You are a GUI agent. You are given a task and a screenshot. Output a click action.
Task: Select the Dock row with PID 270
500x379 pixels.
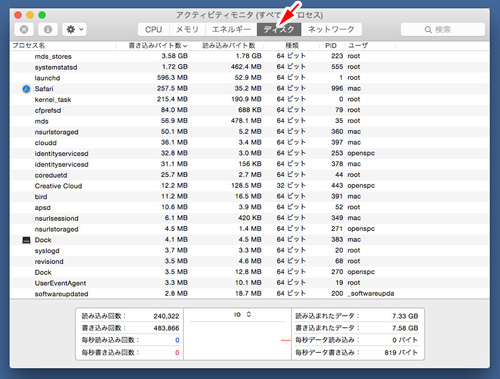[249, 272]
